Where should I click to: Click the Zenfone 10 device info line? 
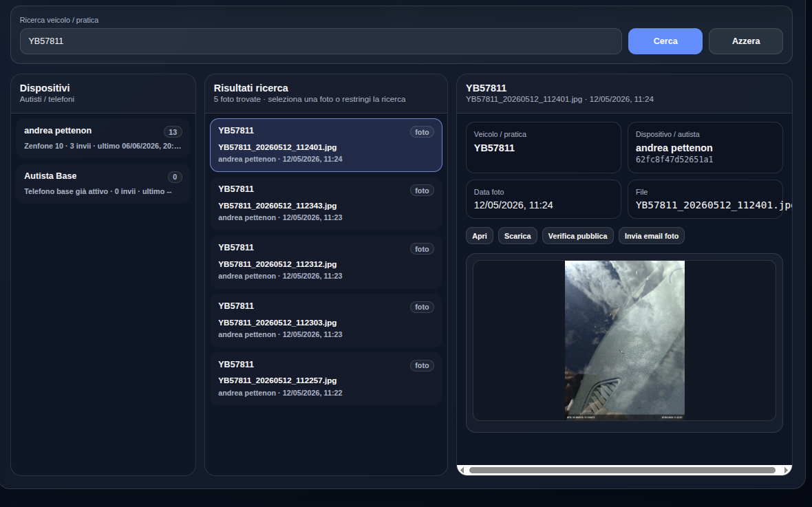coord(103,146)
